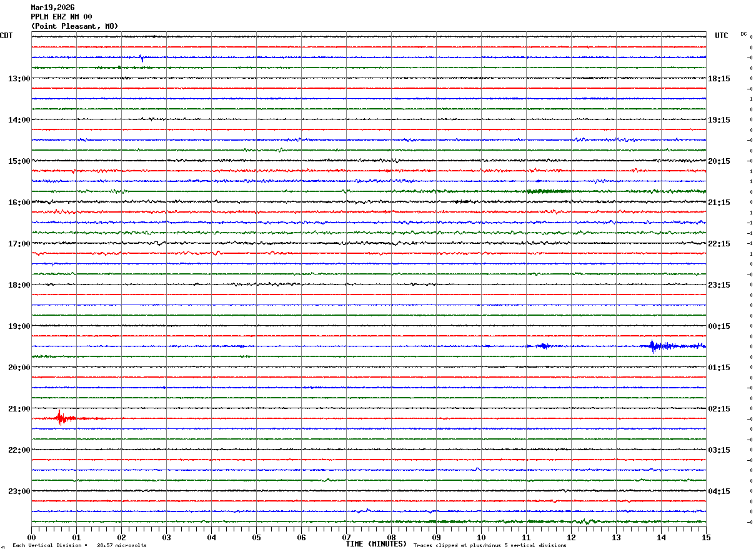The width and height of the screenshot is (756, 554).
Task: Select the 23:00 CDT time label
Action: [x=19, y=491]
